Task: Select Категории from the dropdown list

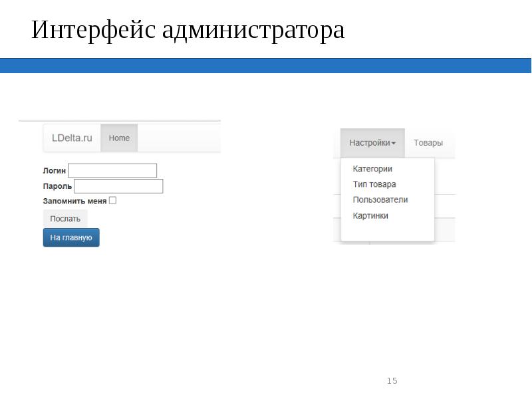Action: coord(372,169)
